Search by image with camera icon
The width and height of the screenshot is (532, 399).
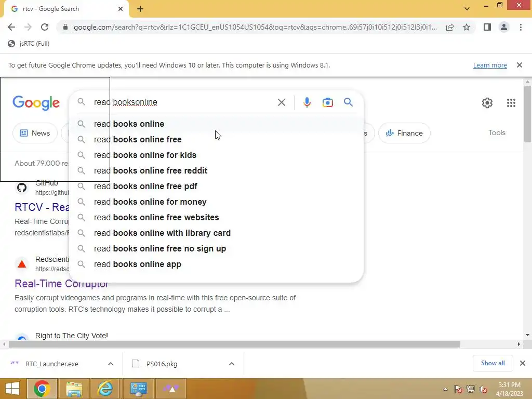(x=327, y=102)
